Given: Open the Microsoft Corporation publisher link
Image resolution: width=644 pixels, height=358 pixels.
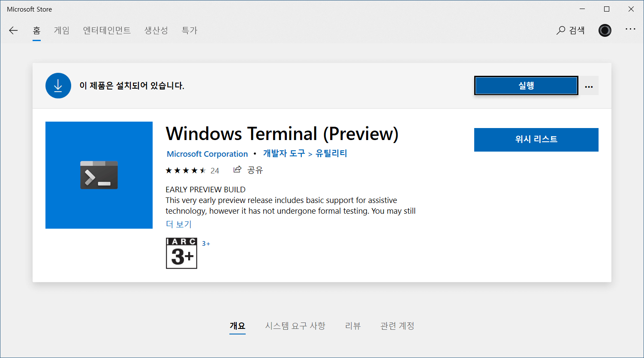Looking at the screenshot, I should [207, 154].
